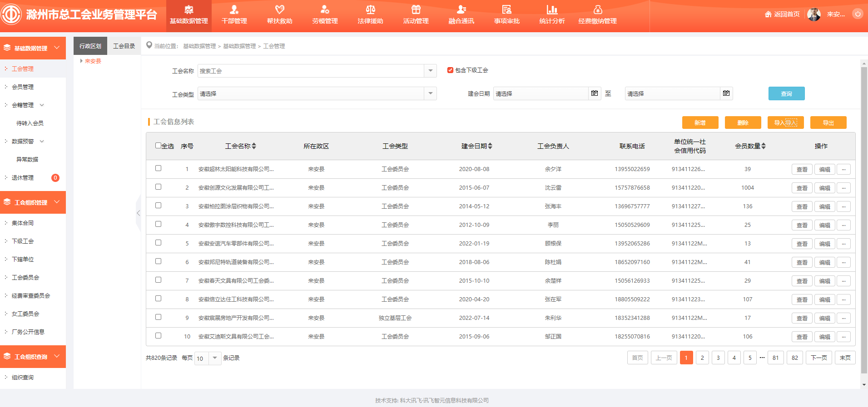Expand the 会籍管理 submenu
The width and height of the screenshot is (868, 407).
tap(42, 105)
